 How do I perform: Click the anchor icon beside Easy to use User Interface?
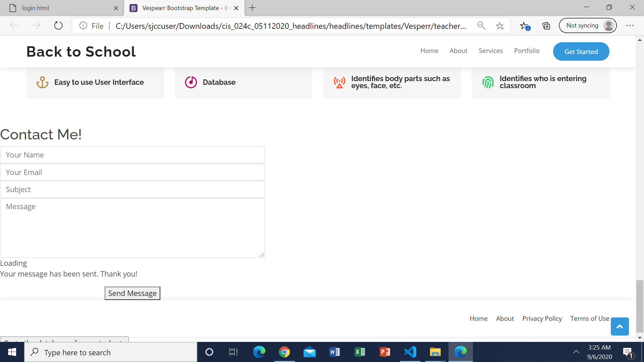42,82
